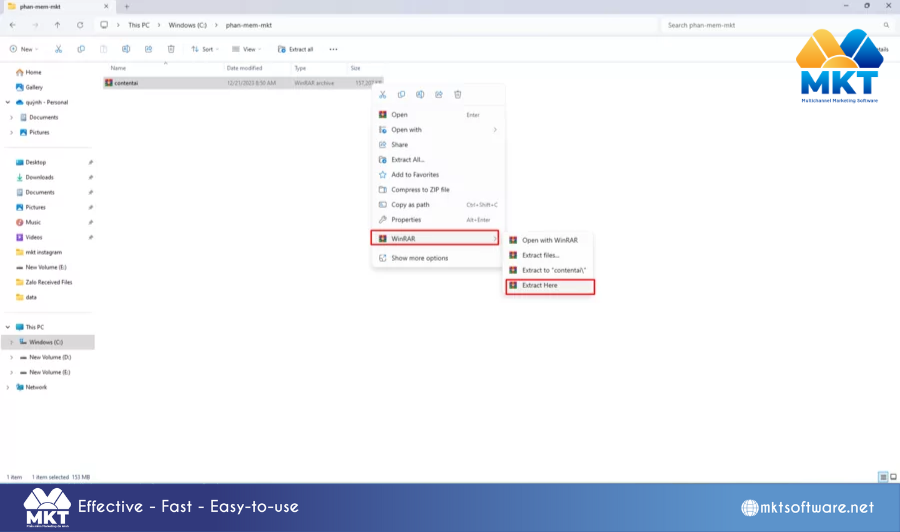This screenshot has height=532, width=900.
Task: Switch to the details view icon in status bar
Action: 883,477
